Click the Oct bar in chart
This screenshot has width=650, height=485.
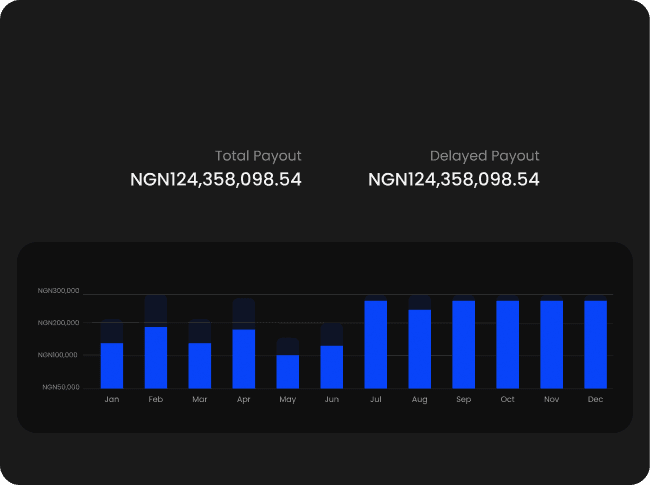tap(507, 344)
